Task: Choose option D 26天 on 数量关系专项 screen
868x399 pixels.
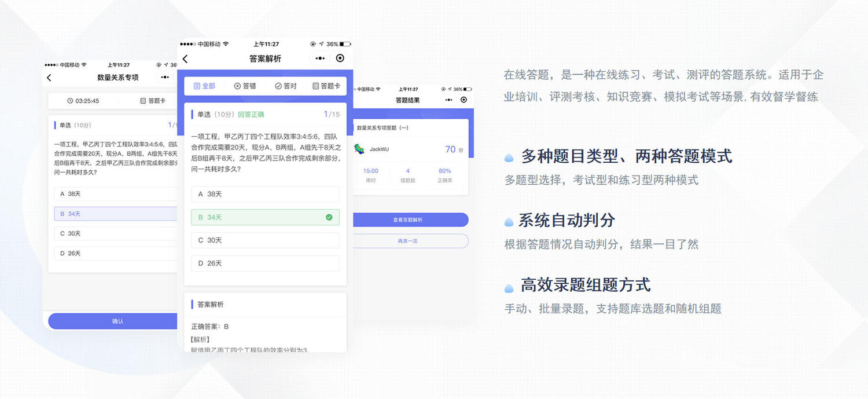Action: [116, 253]
